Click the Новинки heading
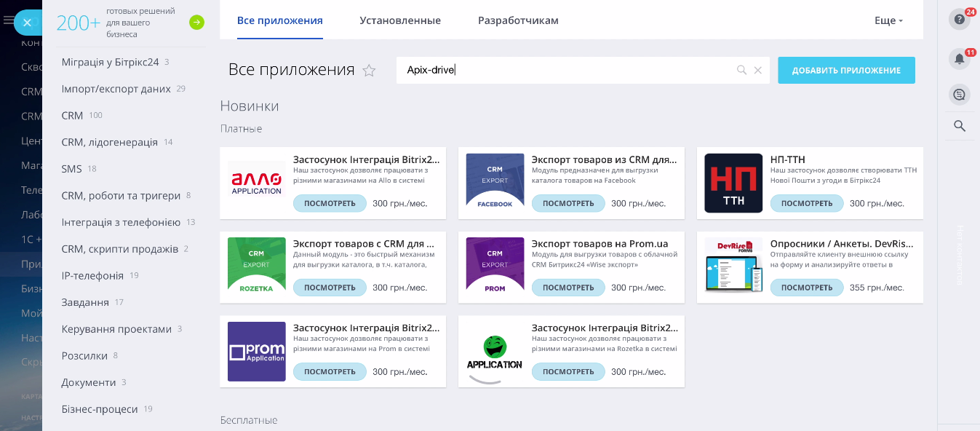This screenshot has width=980, height=431. 250,106
